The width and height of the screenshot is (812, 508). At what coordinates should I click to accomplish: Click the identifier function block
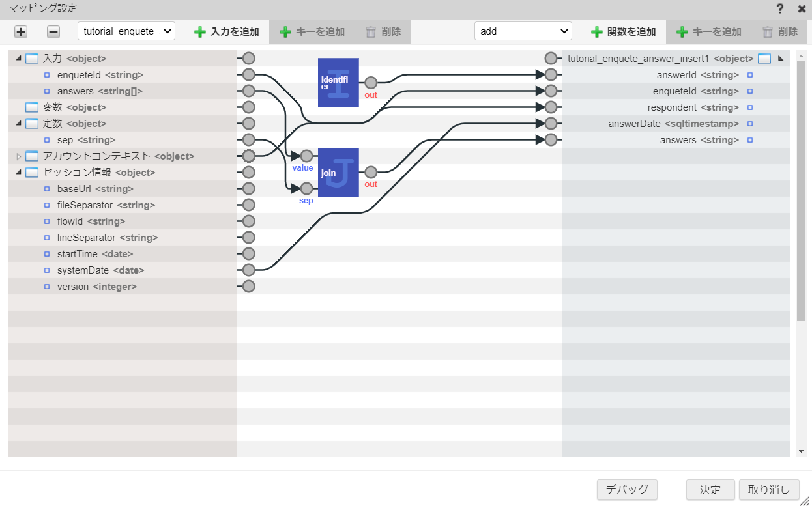[x=338, y=83]
